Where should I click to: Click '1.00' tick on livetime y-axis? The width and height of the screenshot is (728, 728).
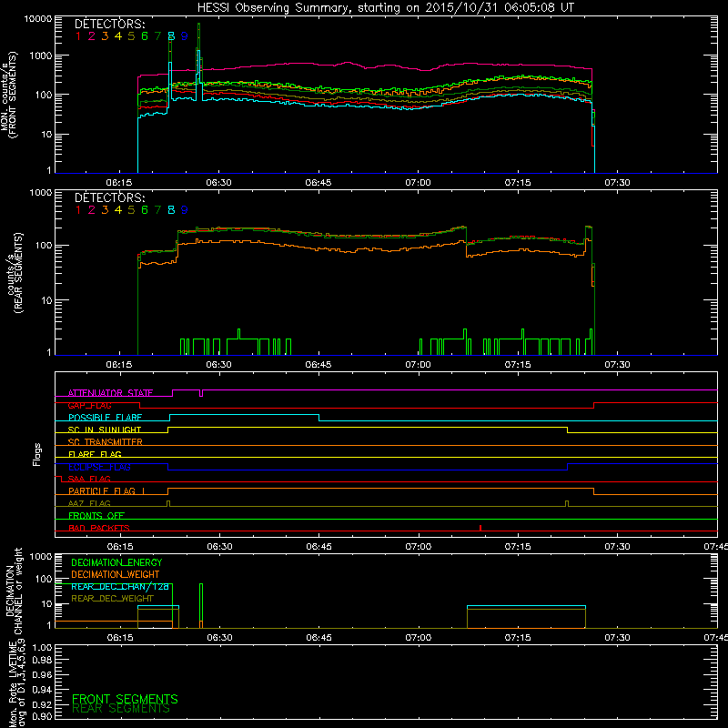click(x=42, y=648)
